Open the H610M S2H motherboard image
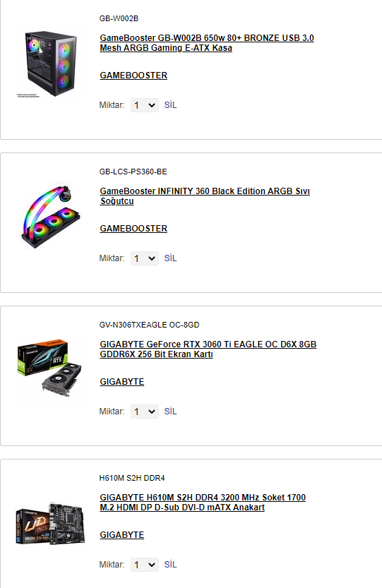Viewport: 382px width, 588px height. coord(49,524)
